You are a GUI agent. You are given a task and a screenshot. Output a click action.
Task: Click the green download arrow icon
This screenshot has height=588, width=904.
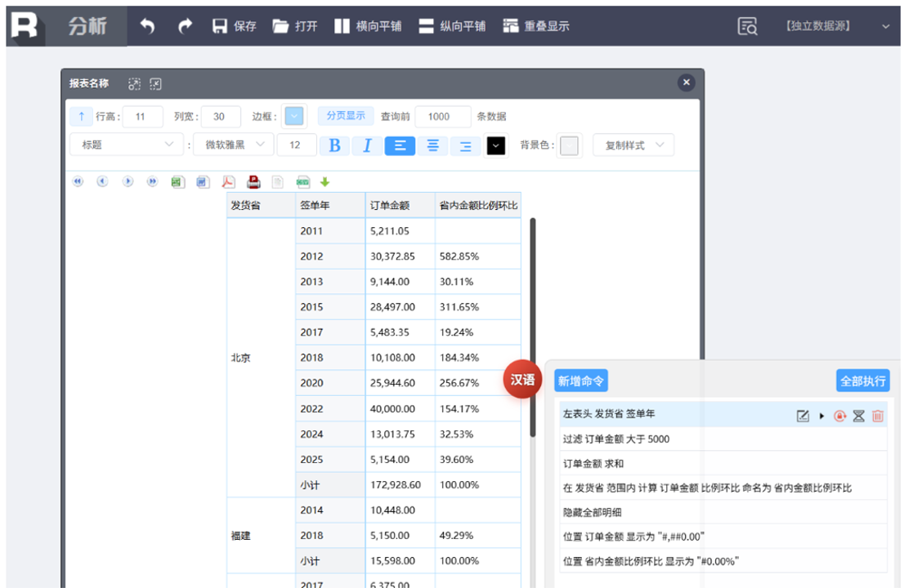(325, 182)
